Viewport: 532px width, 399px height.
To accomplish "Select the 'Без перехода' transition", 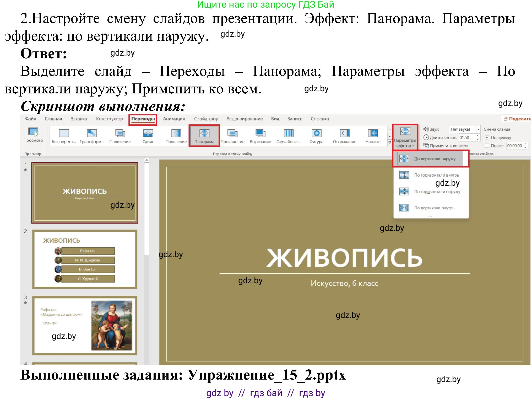I will 64,136.
